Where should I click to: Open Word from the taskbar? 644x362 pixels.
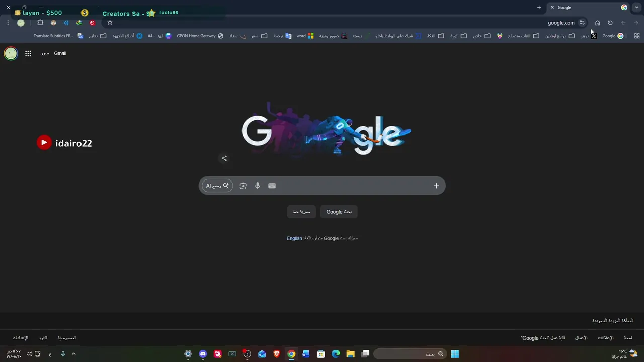(306, 354)
